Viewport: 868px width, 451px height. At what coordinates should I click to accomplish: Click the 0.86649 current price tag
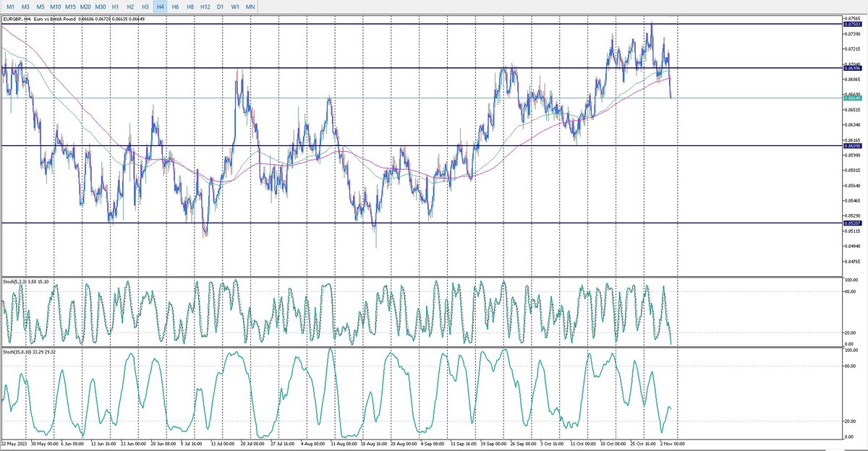click(x=853, y=98)
